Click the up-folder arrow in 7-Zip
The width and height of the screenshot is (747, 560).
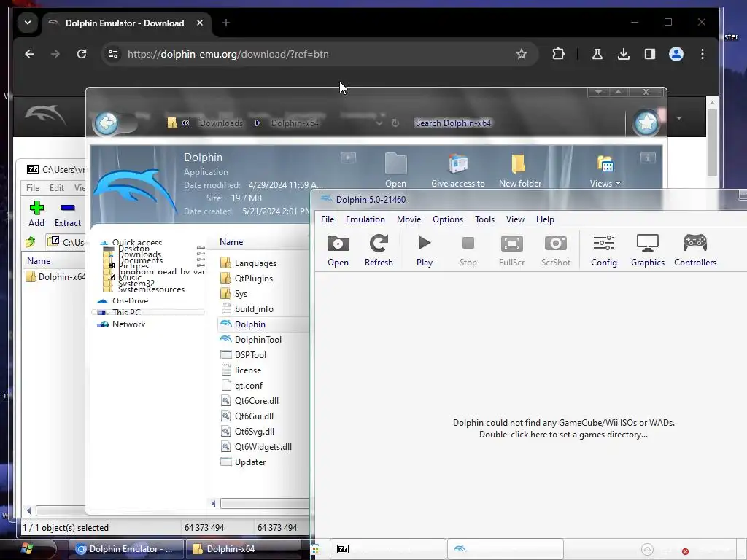31,242
